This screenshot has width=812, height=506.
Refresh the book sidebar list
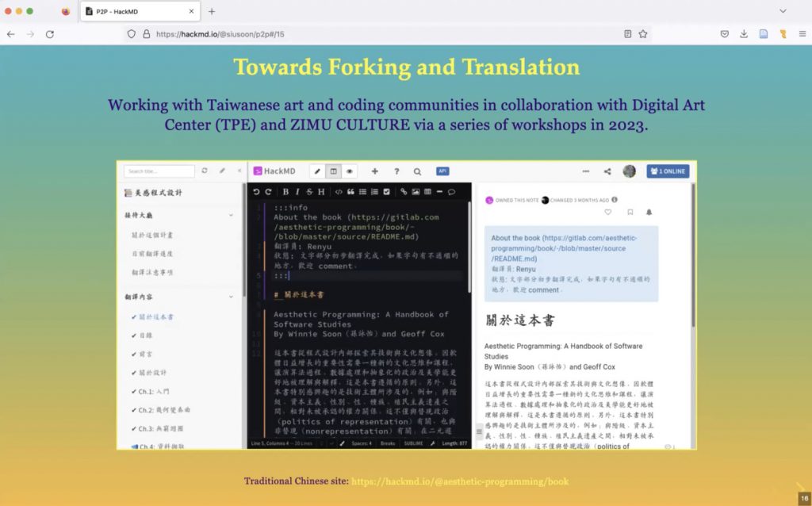point(205,171)
